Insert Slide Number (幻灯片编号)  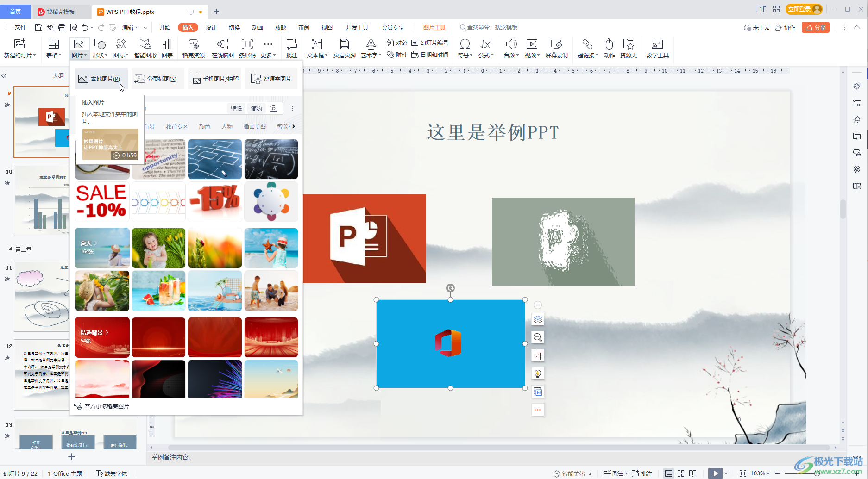[x=430, y=43]
